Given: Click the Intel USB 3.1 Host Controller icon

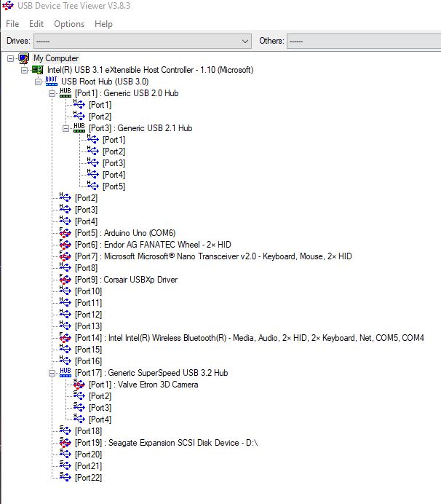Looking at the screenshot, I should 37,70.
